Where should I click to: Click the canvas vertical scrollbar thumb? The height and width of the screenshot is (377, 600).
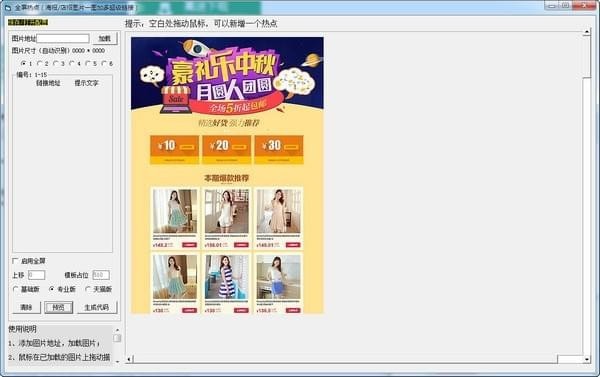tap(587, 57)
